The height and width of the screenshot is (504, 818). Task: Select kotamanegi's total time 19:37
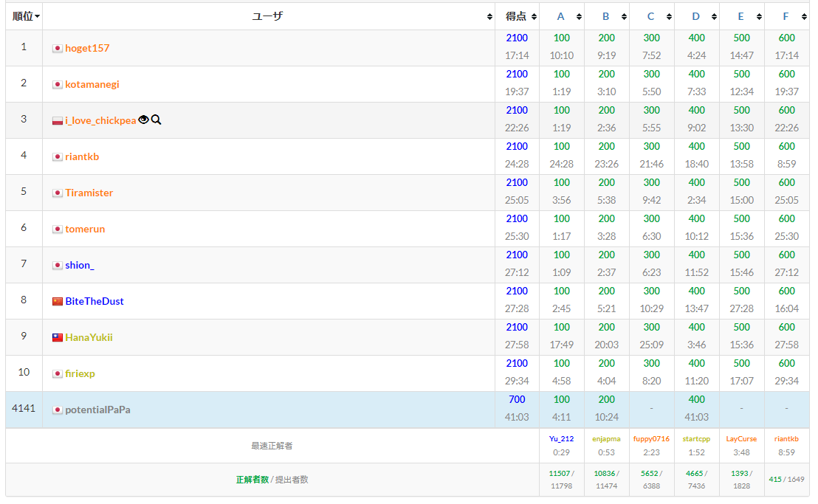517,92
